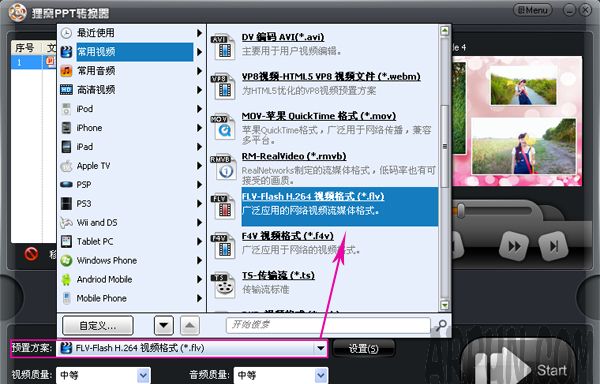Click the magnifier search icon
This screenshot has width=600, height=384.
pos(441,325)
